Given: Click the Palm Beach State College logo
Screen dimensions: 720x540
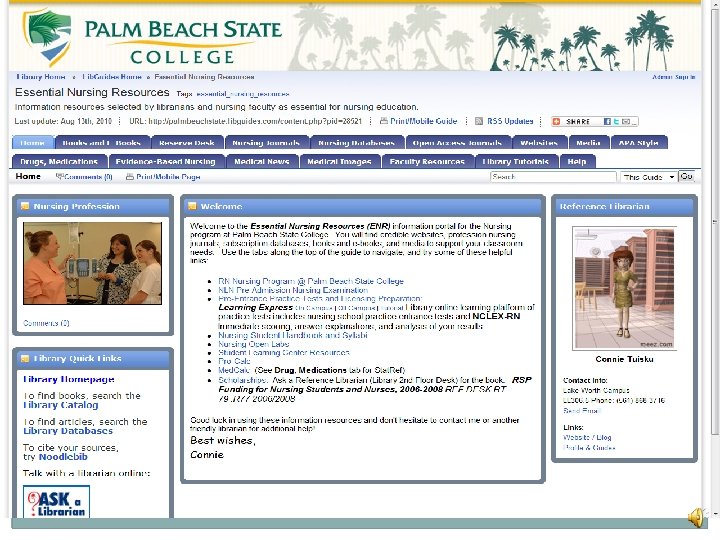Looking at the screenshot, I should tap(152, 38).
